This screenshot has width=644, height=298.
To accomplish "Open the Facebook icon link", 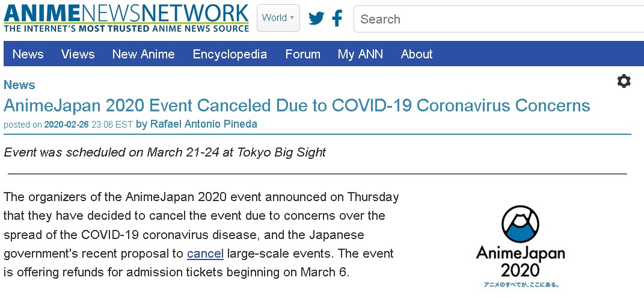I will [x=337, y=19].
